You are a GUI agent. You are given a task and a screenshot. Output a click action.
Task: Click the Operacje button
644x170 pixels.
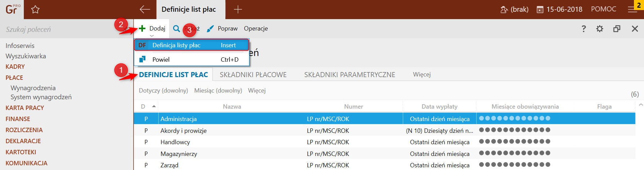tap(256, 29)
